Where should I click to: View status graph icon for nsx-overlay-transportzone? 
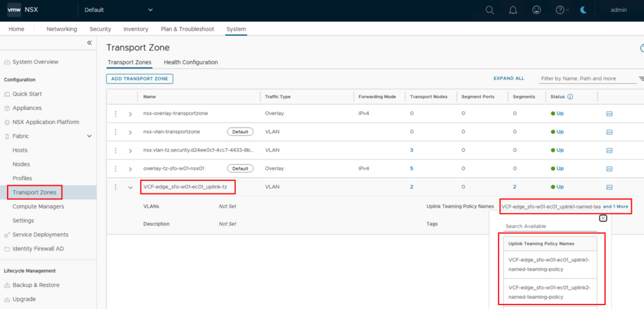pos(609,114)
